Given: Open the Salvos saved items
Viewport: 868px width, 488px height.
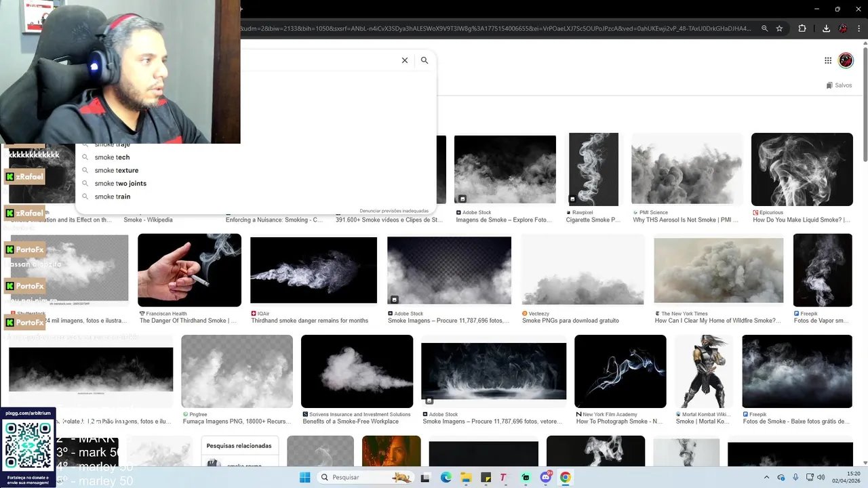Looking at the screenshot, I should point(839,85).
